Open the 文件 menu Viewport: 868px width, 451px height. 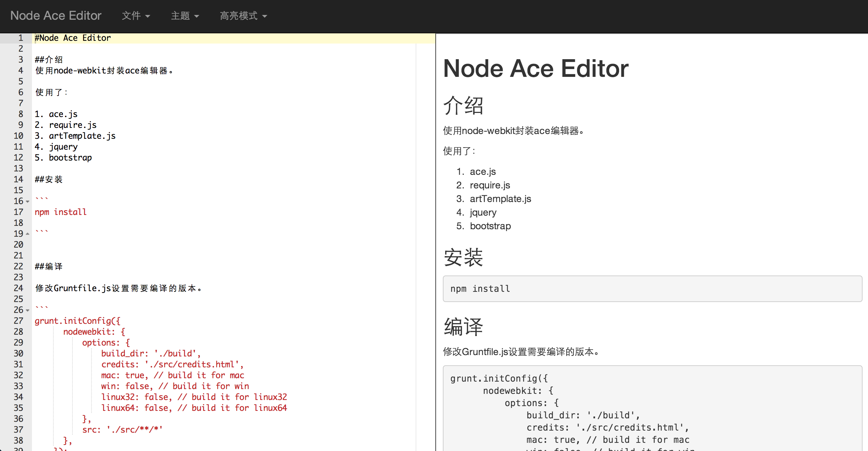tap(136, 16)
